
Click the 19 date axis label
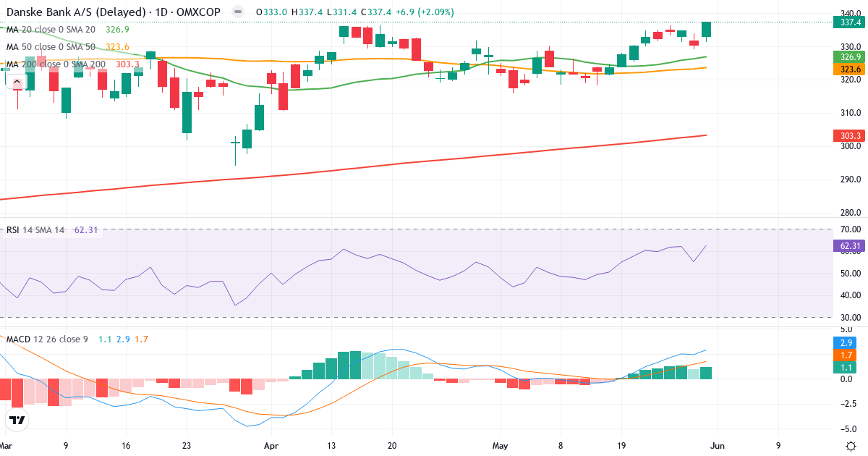[x=621, y=446]
